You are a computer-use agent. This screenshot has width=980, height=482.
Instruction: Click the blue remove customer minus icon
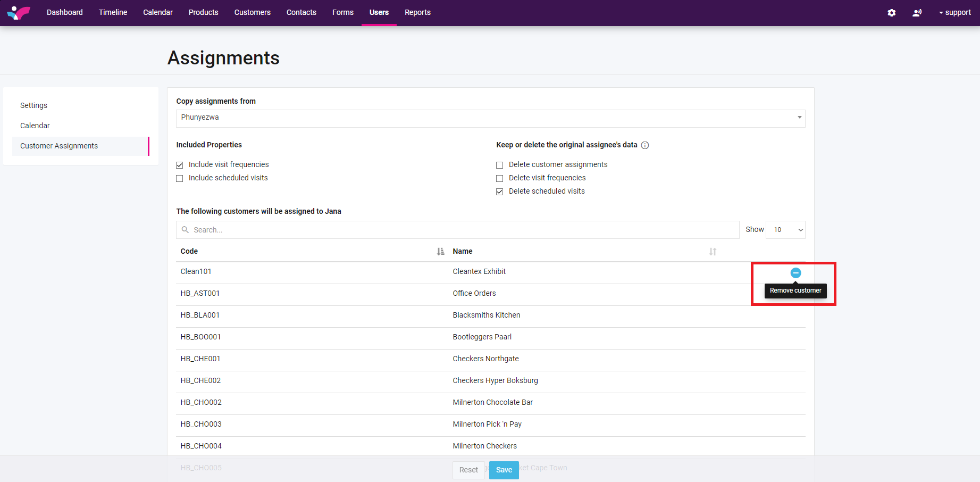click(x=795, y=273)
